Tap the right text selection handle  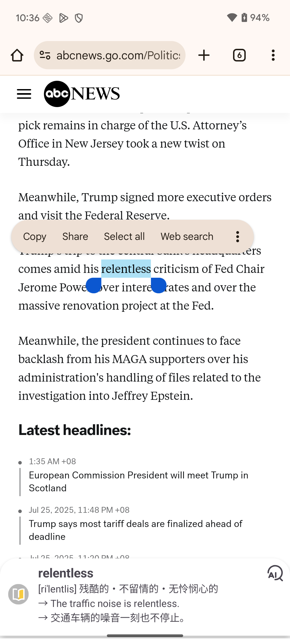[158, 286]
